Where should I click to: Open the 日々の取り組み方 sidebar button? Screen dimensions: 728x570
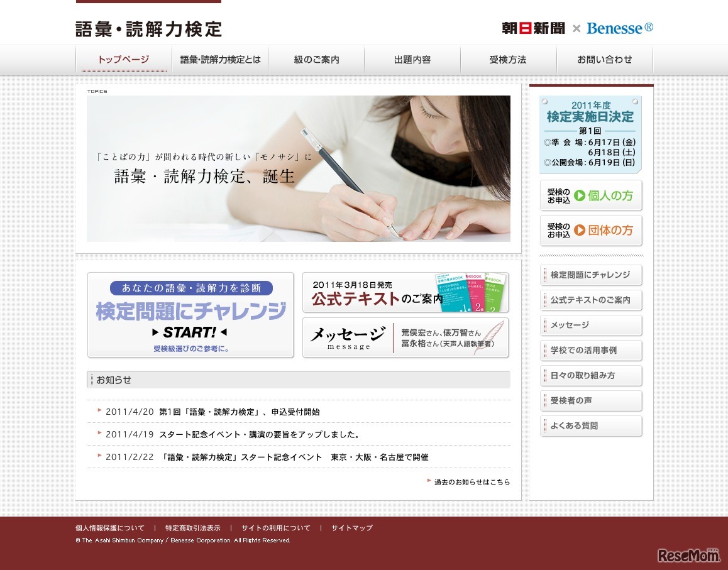tap(591, 376)
